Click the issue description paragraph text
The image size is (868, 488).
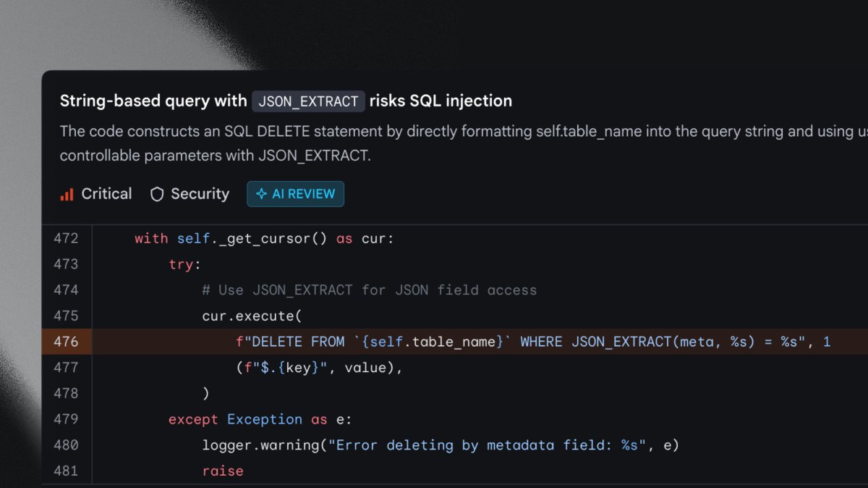[x=464, y=143]
